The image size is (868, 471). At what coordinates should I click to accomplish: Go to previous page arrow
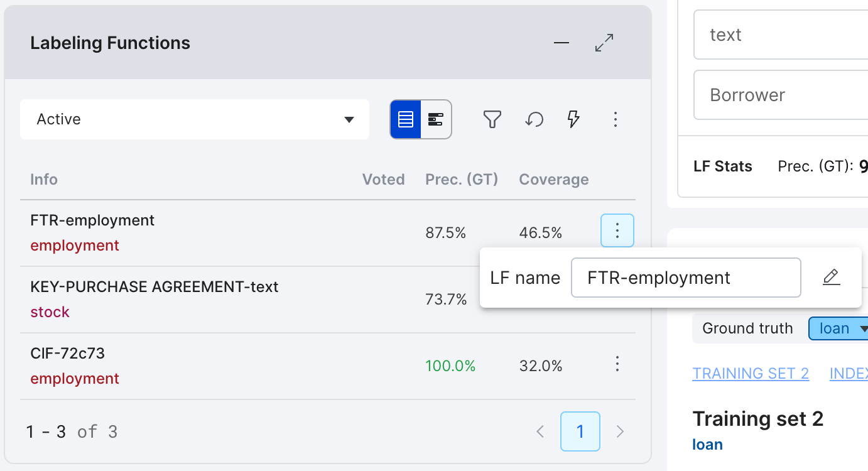(540, 431)
